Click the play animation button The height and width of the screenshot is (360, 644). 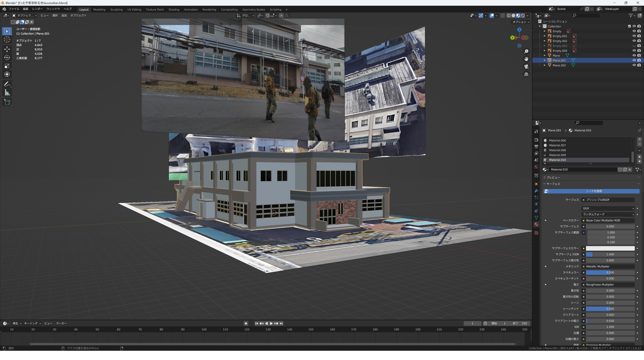pos(271,323)
